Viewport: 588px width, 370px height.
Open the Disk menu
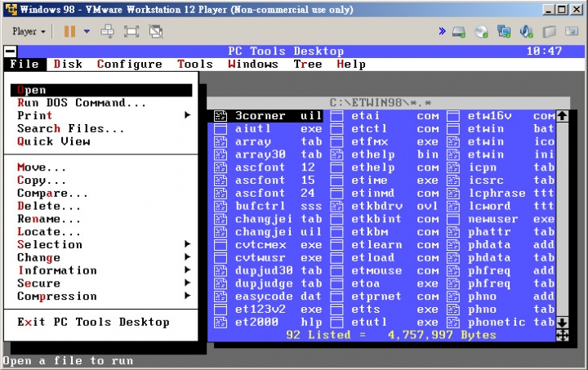click(68, 64)
